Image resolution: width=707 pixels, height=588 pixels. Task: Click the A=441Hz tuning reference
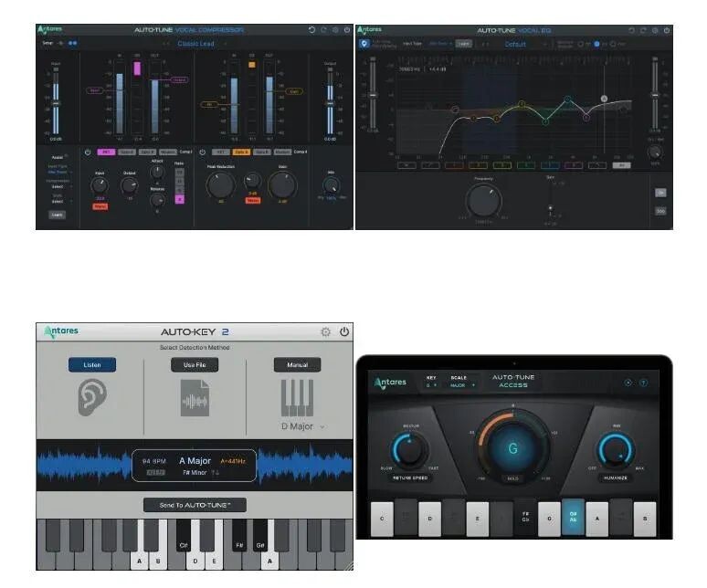(x=233, y=461)
